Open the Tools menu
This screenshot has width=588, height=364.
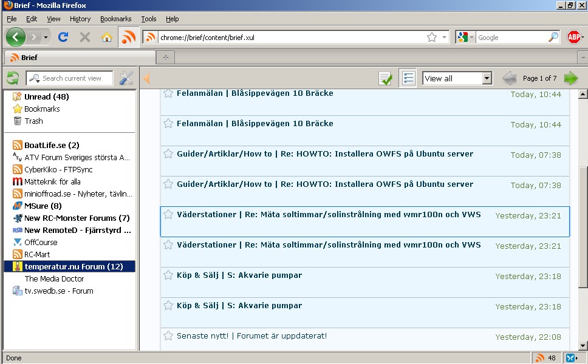(x=148, y=19)
